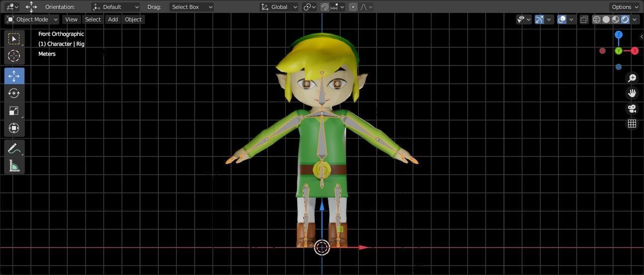Open the Add menu
This screenshot has width=644, height=275.
113,19
